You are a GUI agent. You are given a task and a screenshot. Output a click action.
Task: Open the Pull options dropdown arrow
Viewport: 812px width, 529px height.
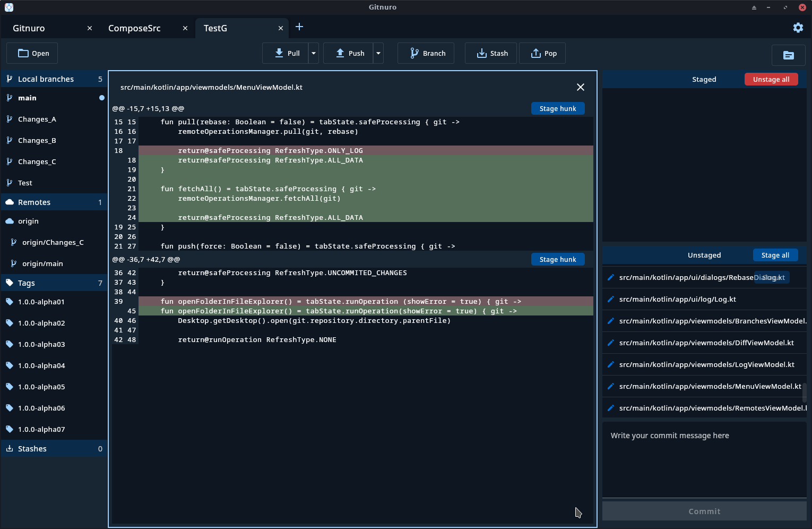314,53
